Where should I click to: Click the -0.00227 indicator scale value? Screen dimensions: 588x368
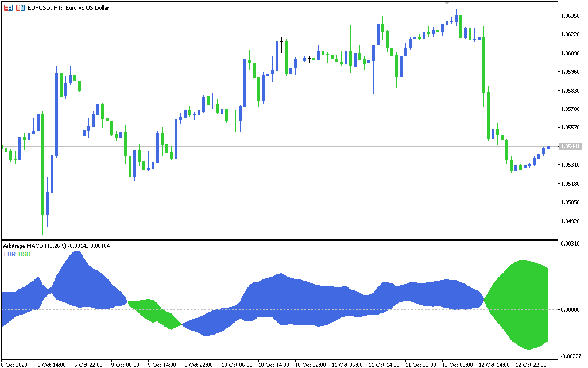coord(571,357)
